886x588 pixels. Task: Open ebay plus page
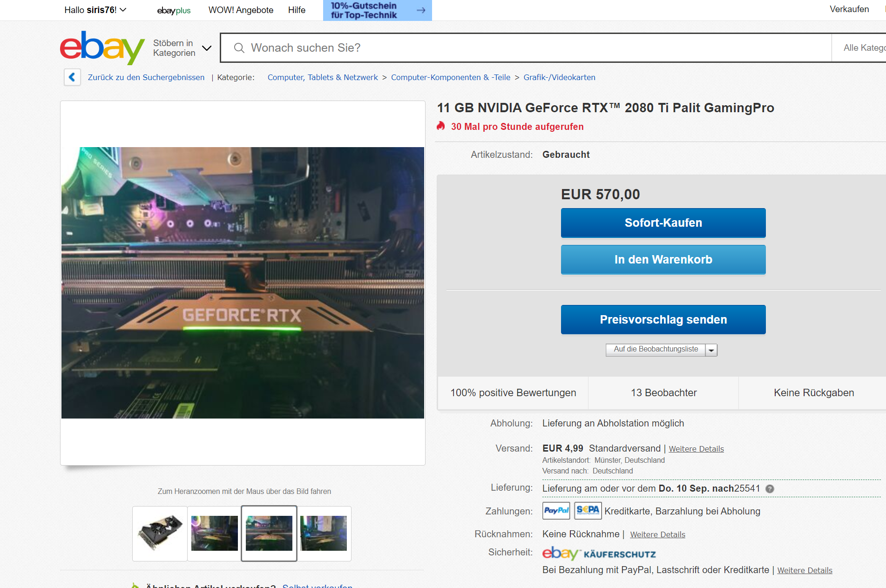click(174, 10)
